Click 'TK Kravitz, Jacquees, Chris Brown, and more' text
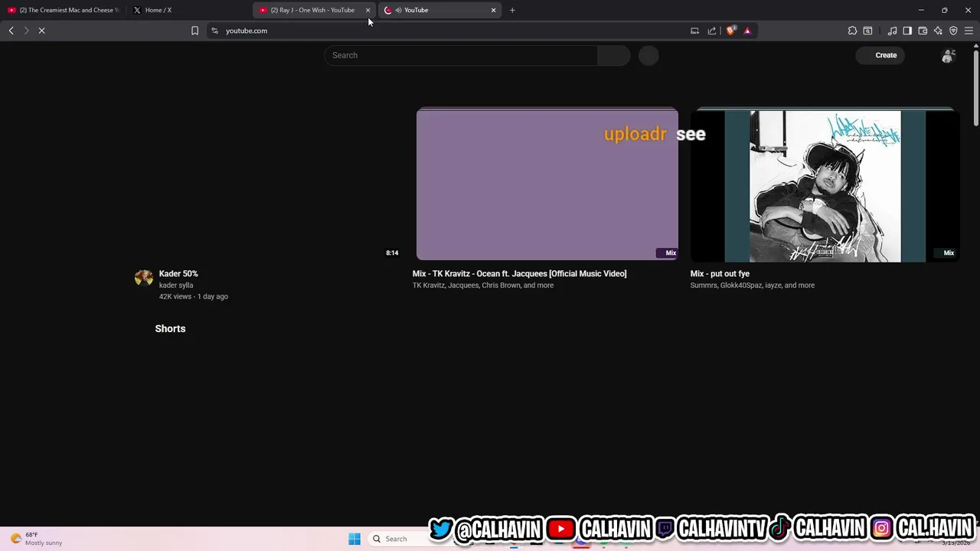 click(483, 285)
